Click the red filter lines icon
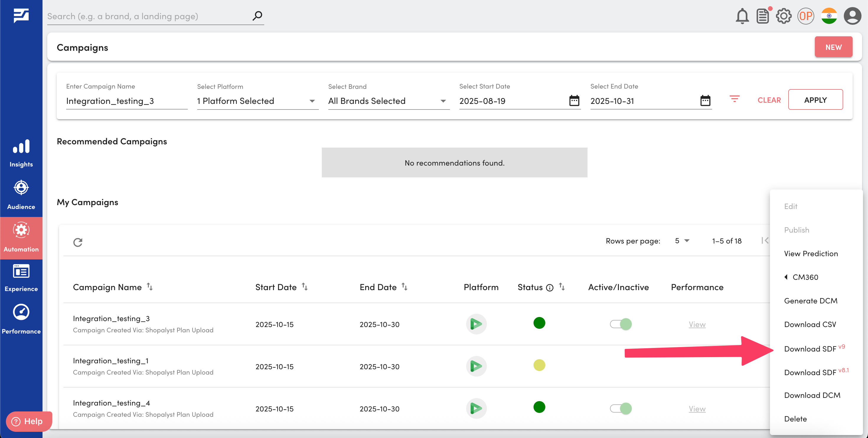868x438 pixels. [734, 99]
